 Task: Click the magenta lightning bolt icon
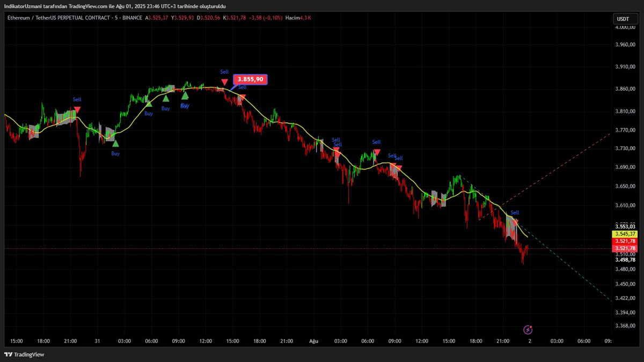click(528, 329)
